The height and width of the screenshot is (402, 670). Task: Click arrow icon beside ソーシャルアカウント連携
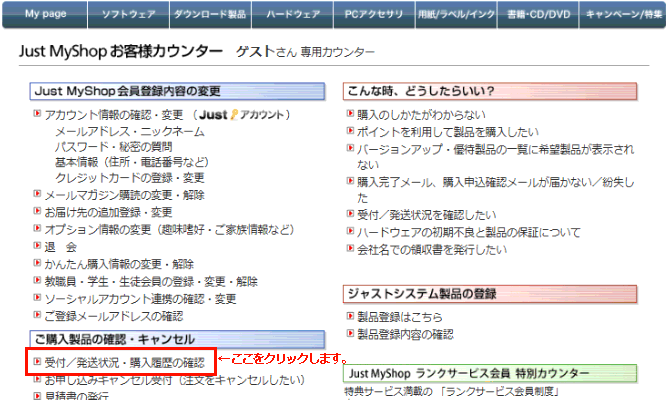pyautogui.click(x=37, y=297)
